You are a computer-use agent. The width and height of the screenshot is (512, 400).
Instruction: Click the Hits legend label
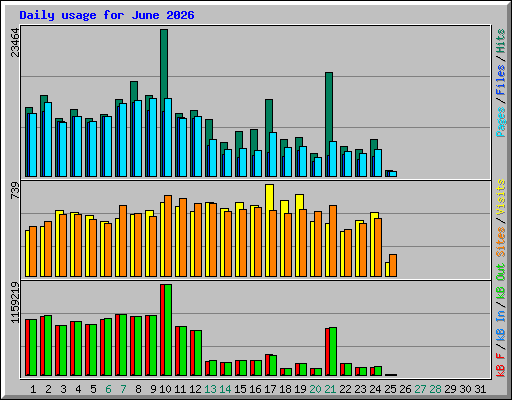(x=501, y=41)
